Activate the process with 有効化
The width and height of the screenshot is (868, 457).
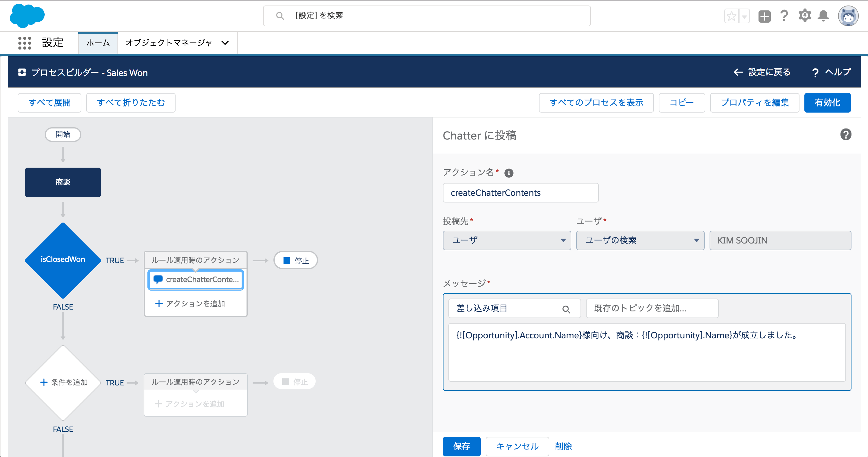point(827,102)
